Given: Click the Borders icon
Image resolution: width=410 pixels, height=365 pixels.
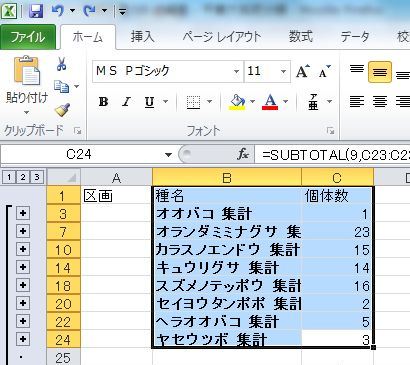Looking at the screenshot, I should click(193, 101).
